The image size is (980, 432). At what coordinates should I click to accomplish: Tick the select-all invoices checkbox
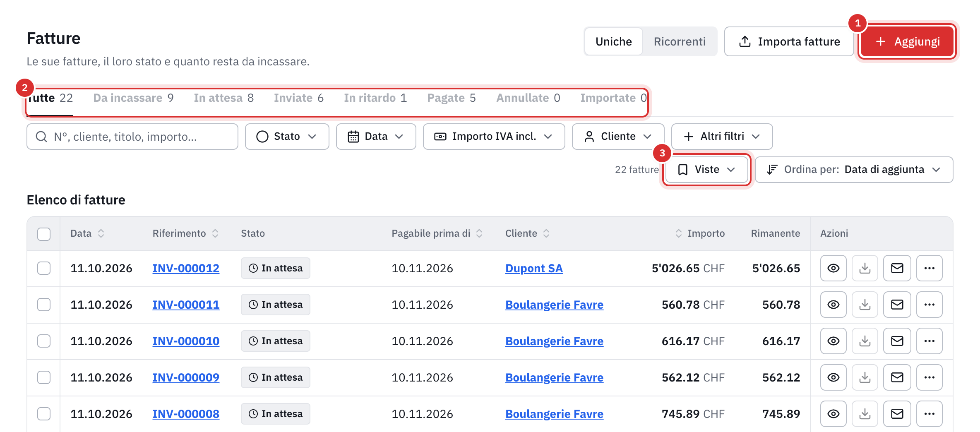[x=44, y=234]
